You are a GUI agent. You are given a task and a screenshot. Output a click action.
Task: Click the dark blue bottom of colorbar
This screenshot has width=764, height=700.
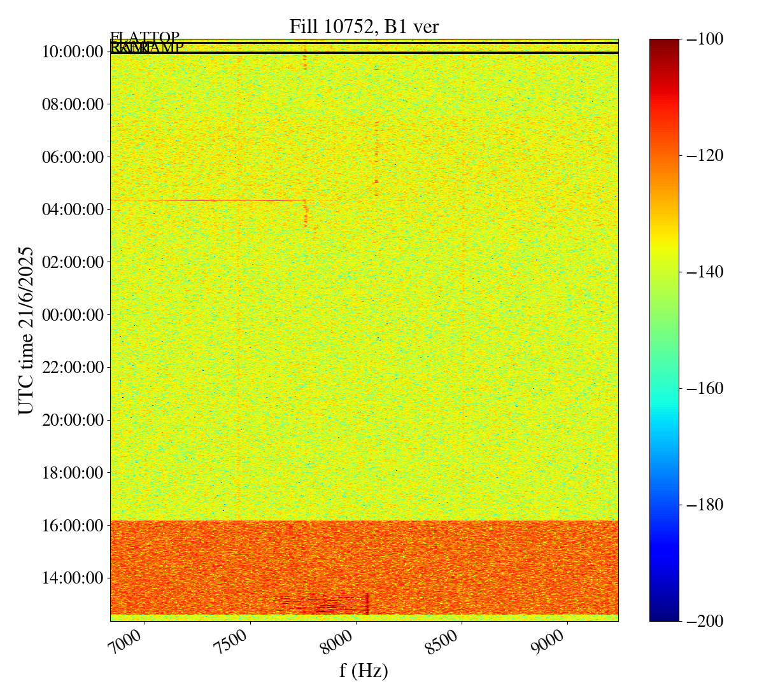(x=664, y=616)
